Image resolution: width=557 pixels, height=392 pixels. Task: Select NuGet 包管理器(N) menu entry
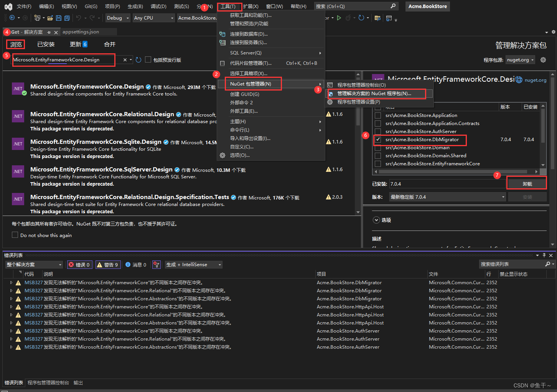(271, 84)
